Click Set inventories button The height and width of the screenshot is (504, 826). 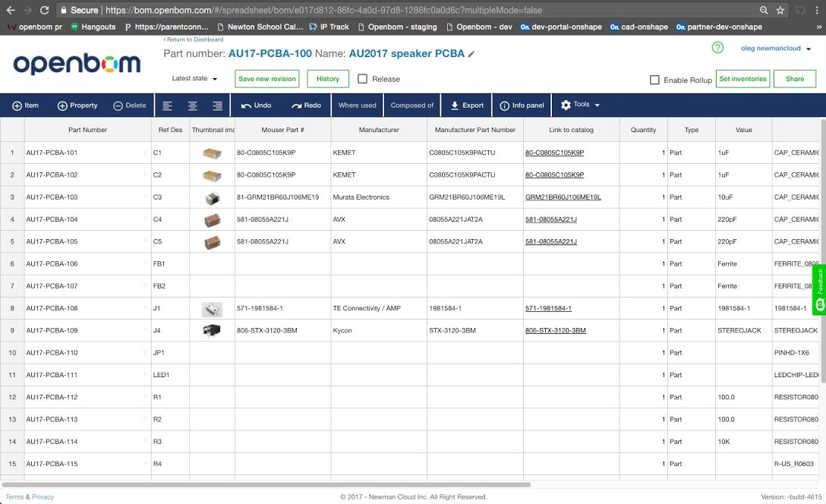point(742,79)
